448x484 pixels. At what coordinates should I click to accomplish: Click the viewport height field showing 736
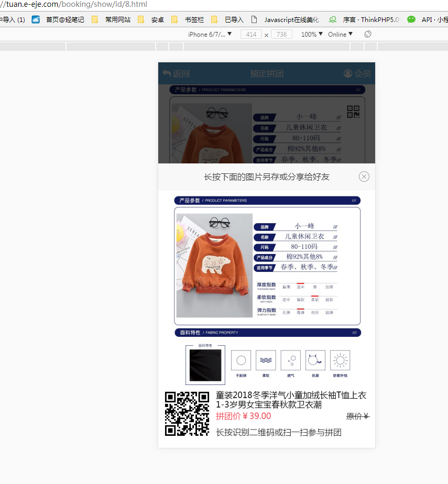click(281, 34)
